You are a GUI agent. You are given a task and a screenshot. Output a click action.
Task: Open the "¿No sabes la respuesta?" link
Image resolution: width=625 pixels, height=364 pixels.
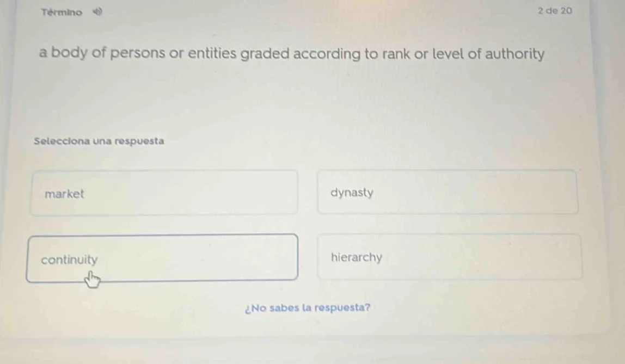click(309, 307)
